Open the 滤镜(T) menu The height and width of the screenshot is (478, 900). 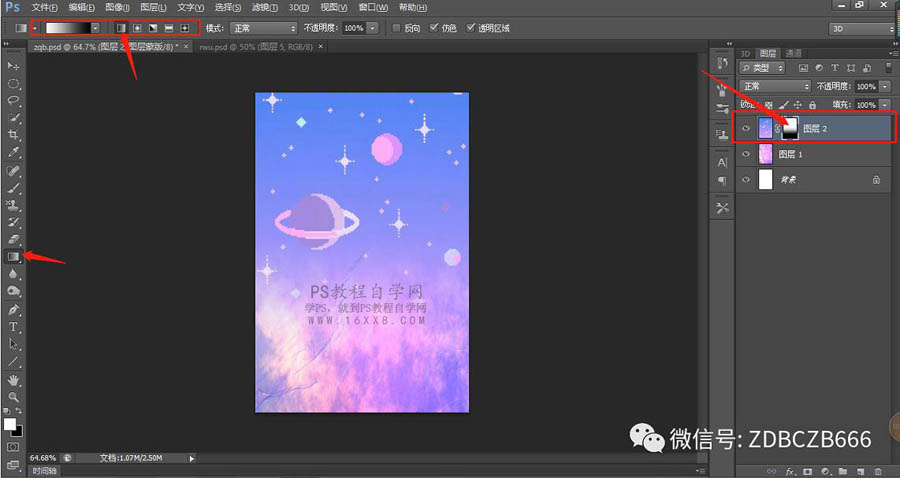click(265, 7)
